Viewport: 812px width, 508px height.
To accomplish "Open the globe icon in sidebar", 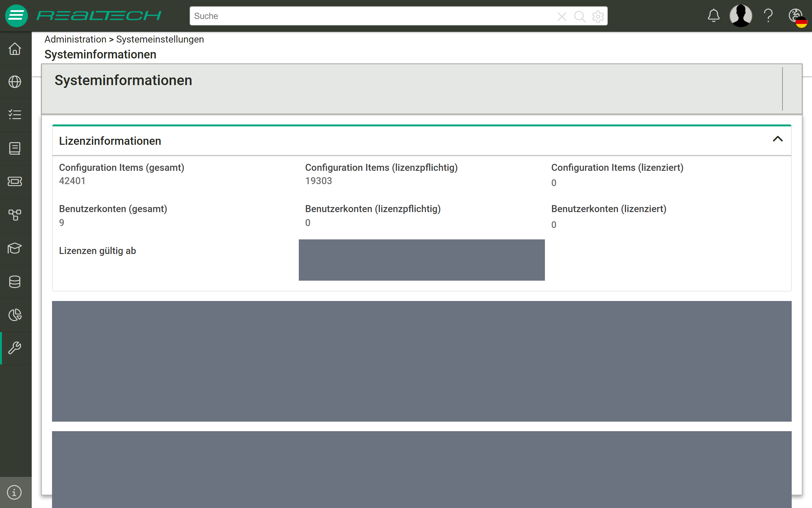I will (x=15, y=82).
